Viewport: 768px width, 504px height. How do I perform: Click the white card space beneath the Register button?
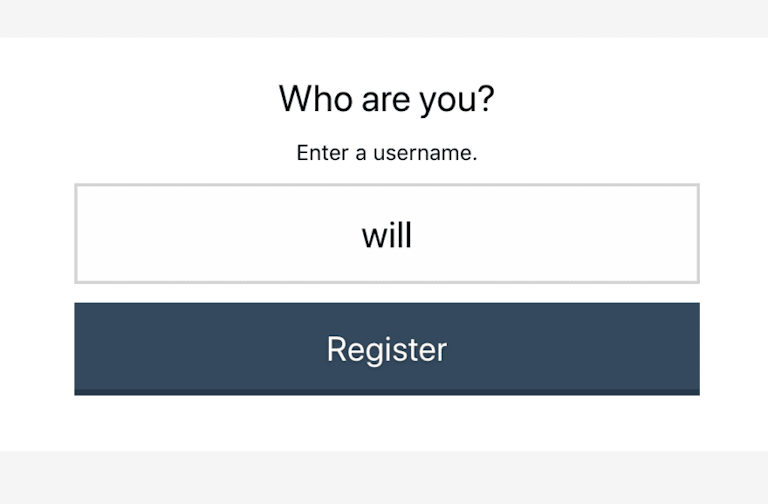pyautogui.click(x=387, y=423)
